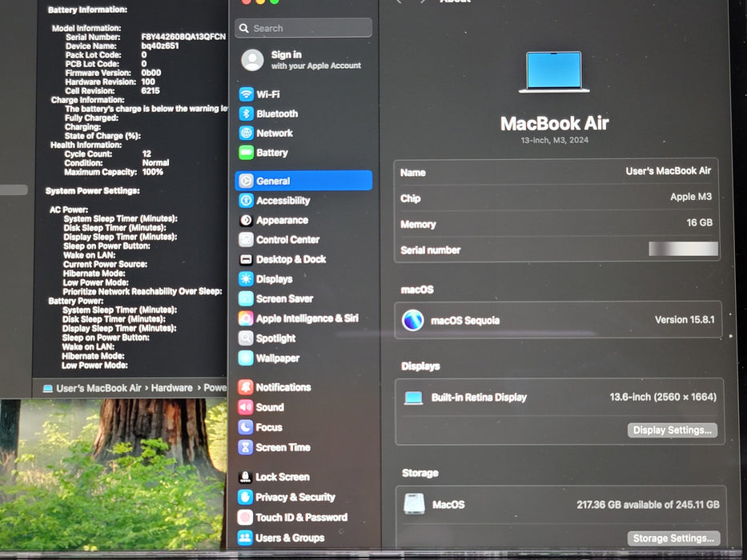The height and width of the screenshot is (560, 747).
Task: Open Privacy & Security hand icon
Action: coord(245,497)
